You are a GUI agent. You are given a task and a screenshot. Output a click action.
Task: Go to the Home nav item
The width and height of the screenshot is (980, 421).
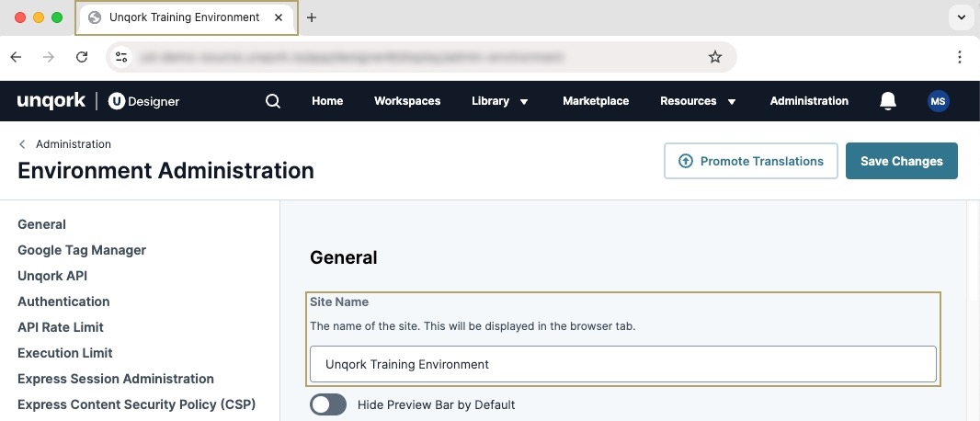327,100
